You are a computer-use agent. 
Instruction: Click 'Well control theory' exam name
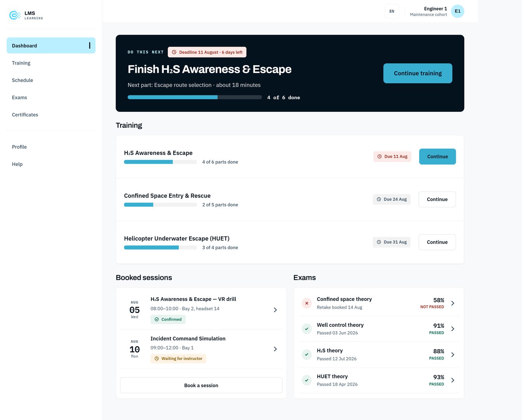click(340, 325)
